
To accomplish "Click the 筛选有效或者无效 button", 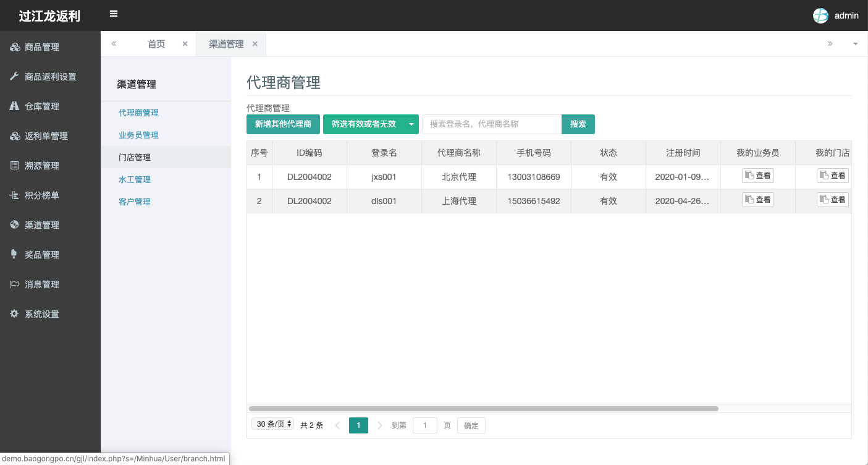I will pos(364,124).
